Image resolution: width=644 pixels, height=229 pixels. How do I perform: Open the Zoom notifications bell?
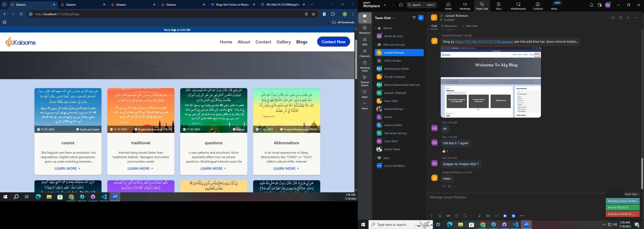591,5
